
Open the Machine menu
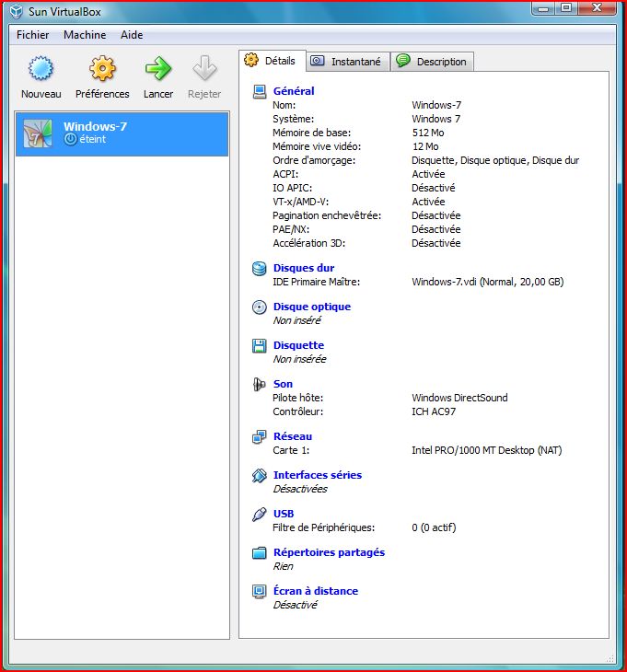(85, 35)
